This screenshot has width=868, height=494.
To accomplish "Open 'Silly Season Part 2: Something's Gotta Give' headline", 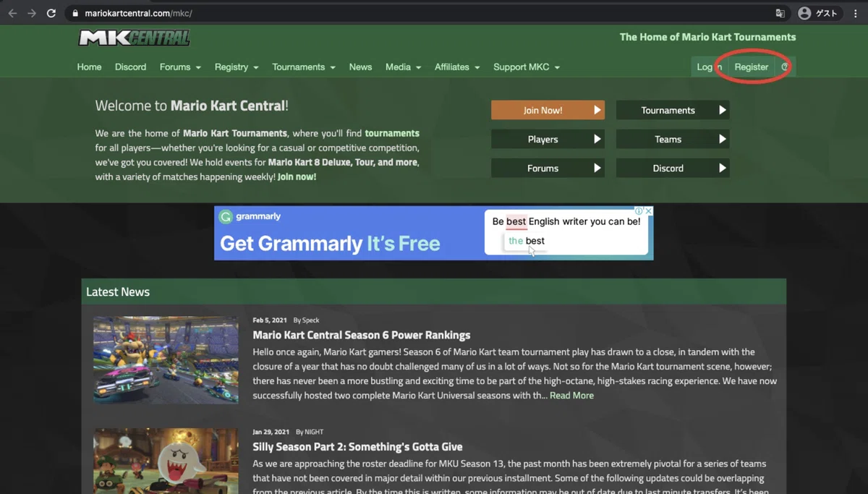I will point(357,447).
